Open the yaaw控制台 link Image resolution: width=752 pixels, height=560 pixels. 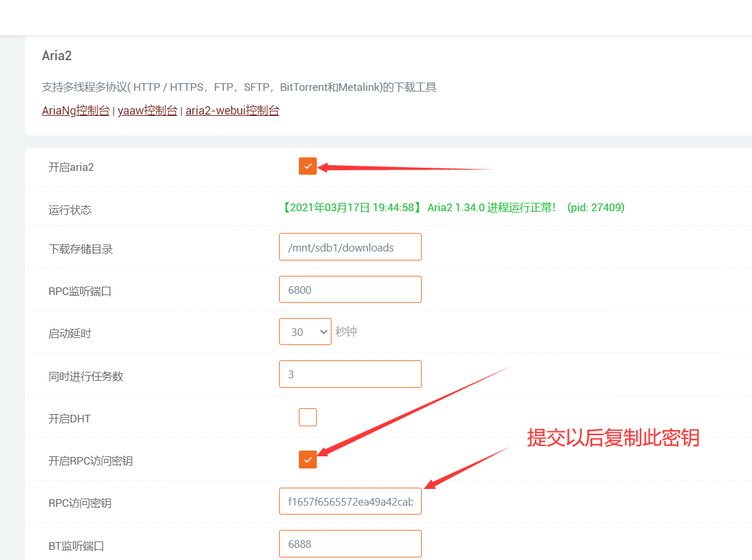click(x=148, y=110)
